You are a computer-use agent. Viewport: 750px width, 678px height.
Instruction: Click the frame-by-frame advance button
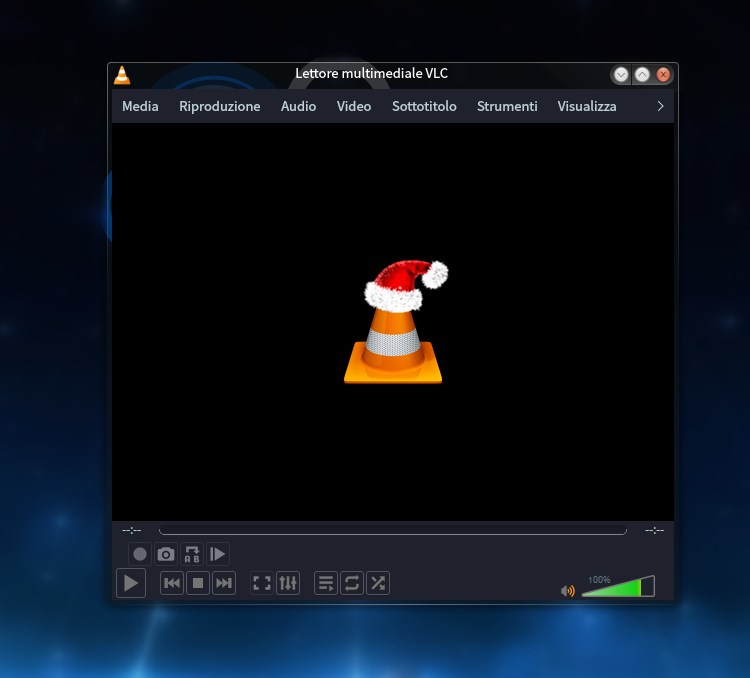point(218,554)
